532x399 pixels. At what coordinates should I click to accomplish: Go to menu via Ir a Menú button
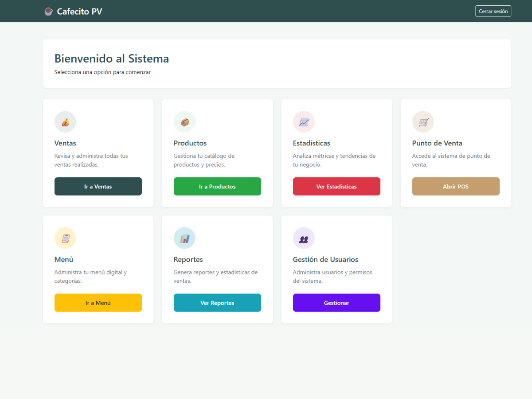[98, 303]
